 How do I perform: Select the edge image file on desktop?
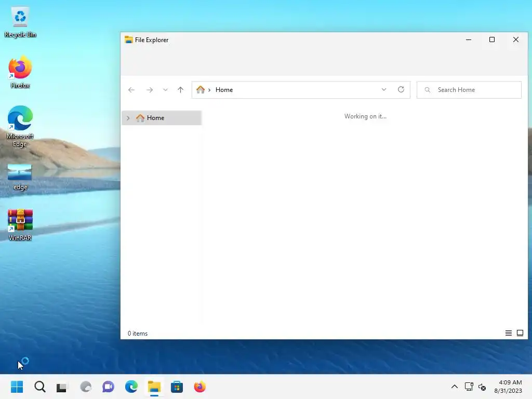pyautogui.click(x=20, y=178)
